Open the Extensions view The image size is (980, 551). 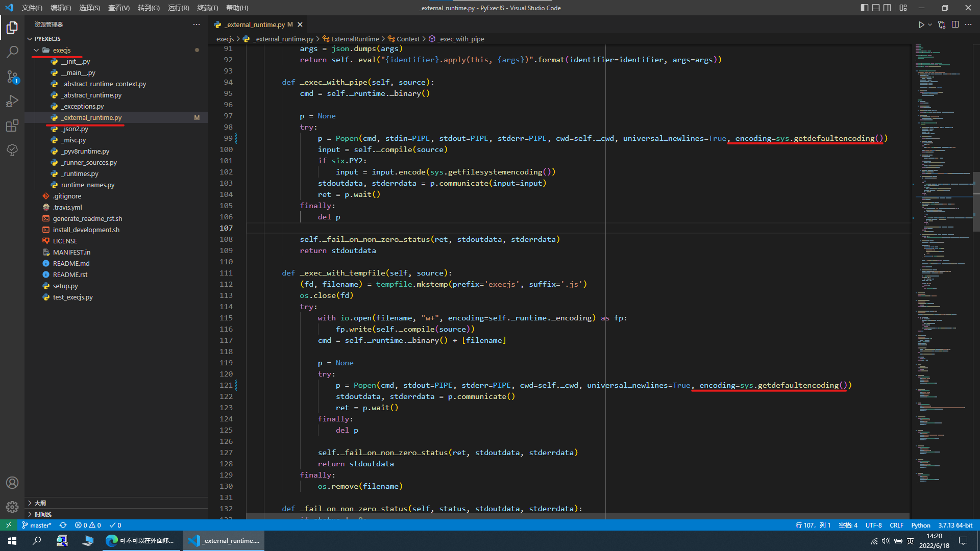12,126
